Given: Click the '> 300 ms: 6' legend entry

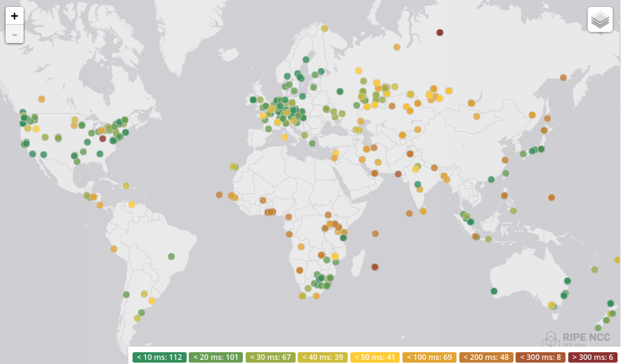Looking at the screenshot, I should pyautogui.click(x=593, y=357).
